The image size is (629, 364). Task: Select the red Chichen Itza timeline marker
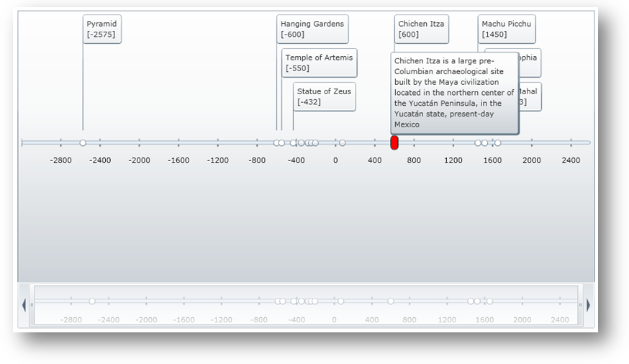[394, 142]
